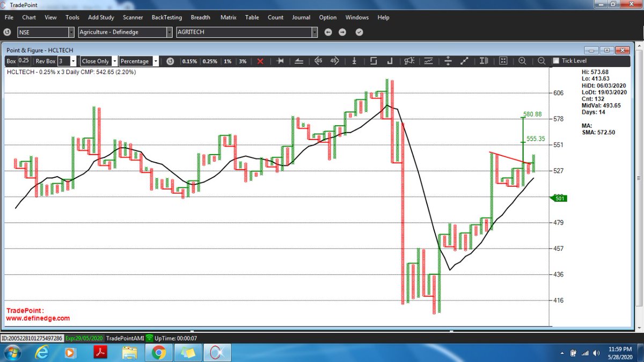Viewport: 644px width, 362px height.
Task: Click the power icon left of NSE
Action: click(x=8, y=32)
